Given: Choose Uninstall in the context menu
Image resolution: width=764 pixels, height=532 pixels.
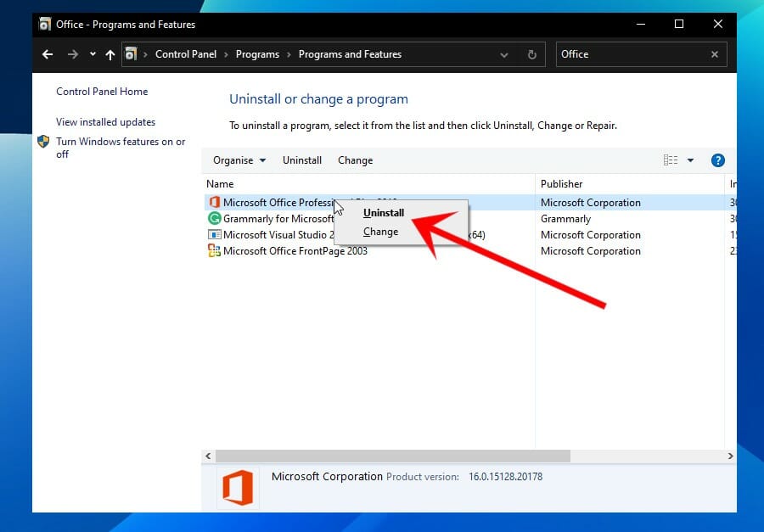Looking at the screenshot, I should pos(384,213).
